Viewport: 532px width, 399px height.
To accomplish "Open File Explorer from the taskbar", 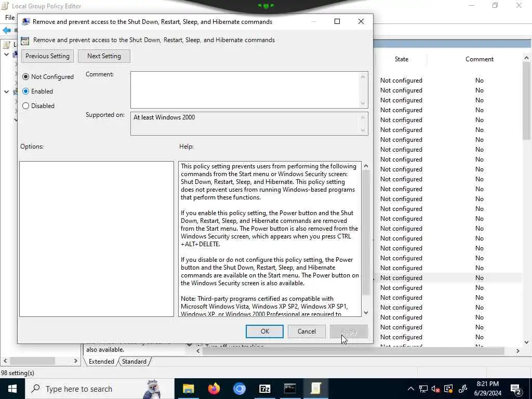I will pyautogui.click(x=188, y=389).
